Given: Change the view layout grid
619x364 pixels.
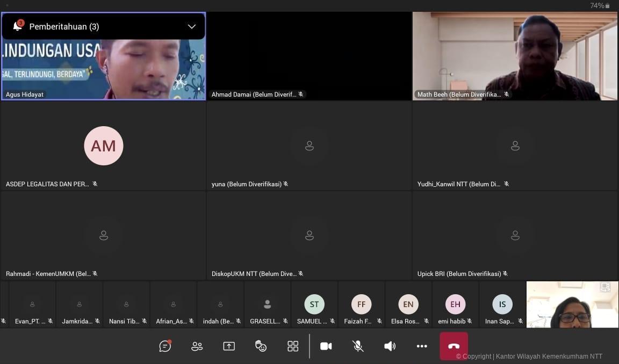Looking at the screenshot, I should (293, 346).
